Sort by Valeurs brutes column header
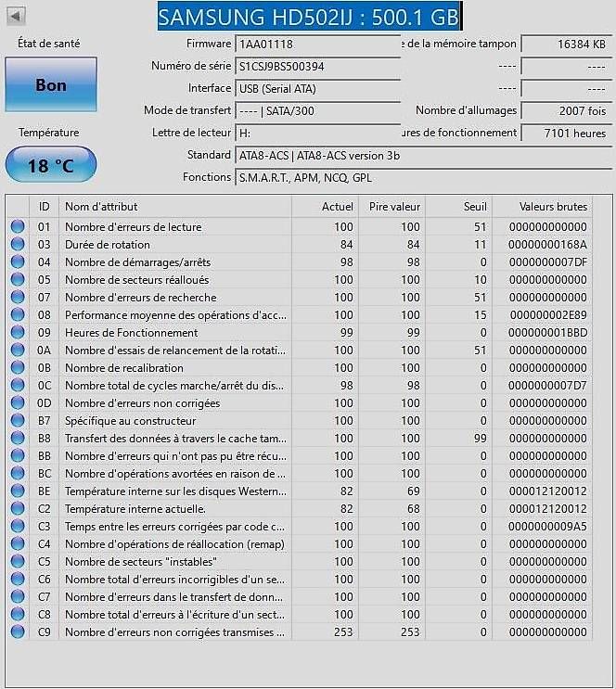This screenshot has height=689, width=616. click(x=542, y=207)
